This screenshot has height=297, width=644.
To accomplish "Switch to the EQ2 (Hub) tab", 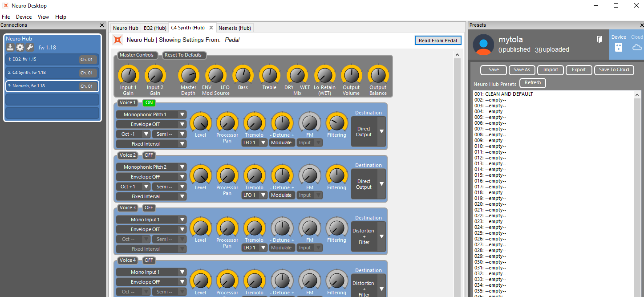I will (x=155, y=28).
